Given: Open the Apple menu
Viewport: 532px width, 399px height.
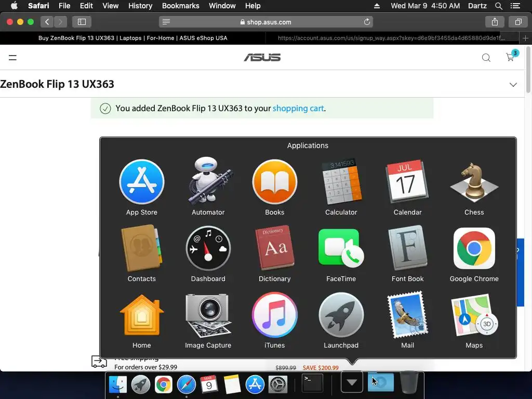Looking at the screenshot, I should (14, 6).
